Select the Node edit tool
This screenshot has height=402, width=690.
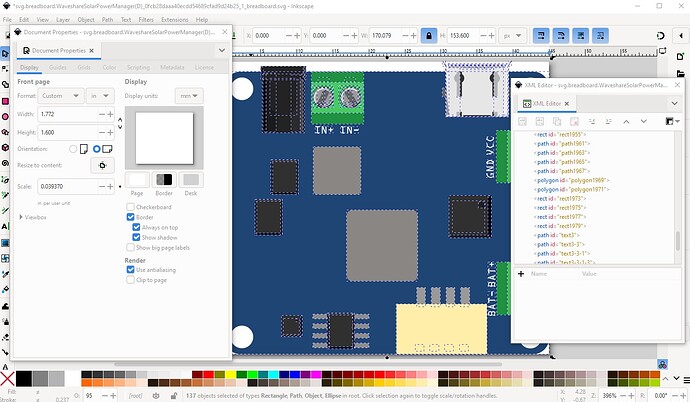coord(5,69)
